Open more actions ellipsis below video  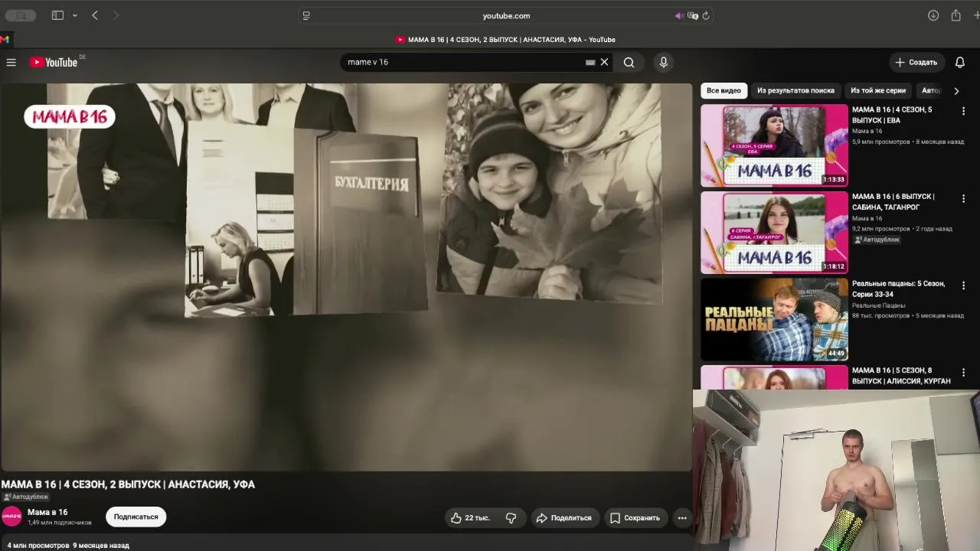[x=682, y=518]
